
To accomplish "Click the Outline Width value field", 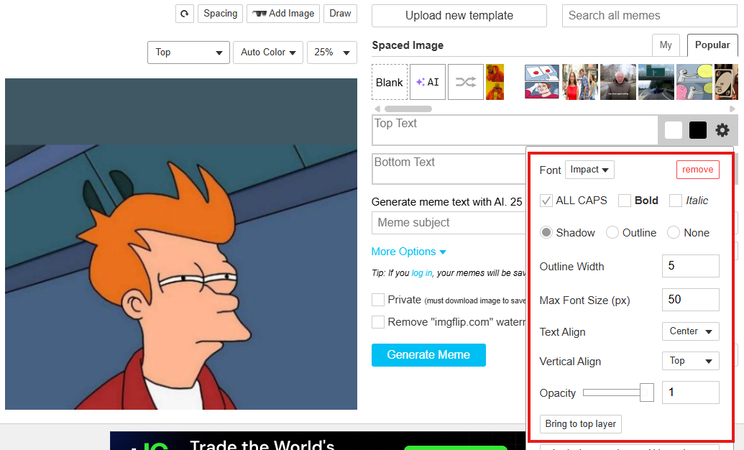I will (x=690, y=266).
